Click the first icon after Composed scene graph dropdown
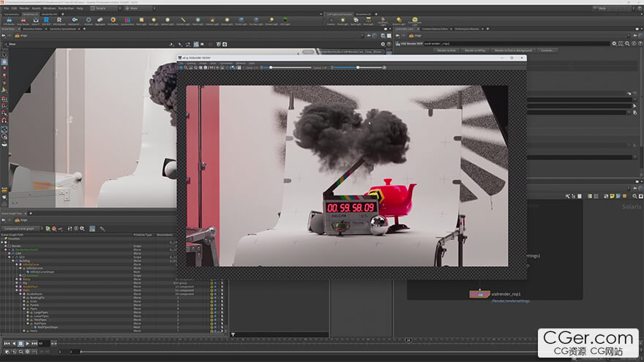The height and width of the screenshot is (362, 644). 48,229
